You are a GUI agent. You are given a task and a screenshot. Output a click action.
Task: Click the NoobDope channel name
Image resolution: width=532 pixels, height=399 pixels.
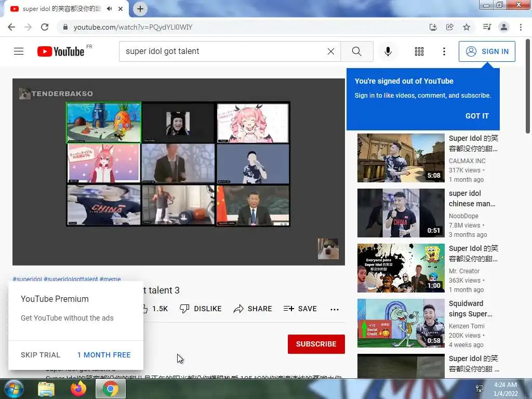tap(463, 216)
